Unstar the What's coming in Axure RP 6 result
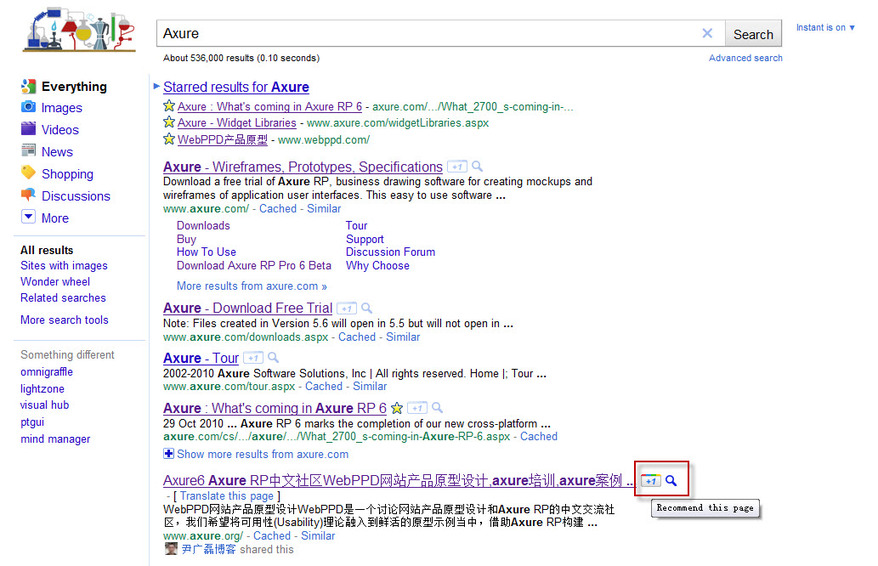This screenshot has height=566, width=878. point(396,408)
